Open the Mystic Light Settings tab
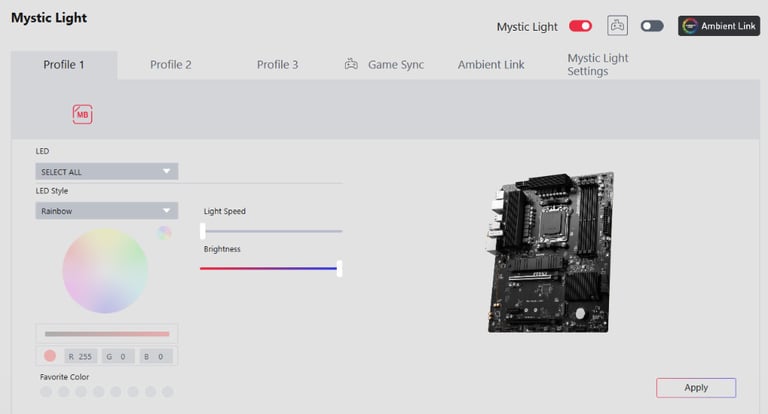 [x=598, y=65]
